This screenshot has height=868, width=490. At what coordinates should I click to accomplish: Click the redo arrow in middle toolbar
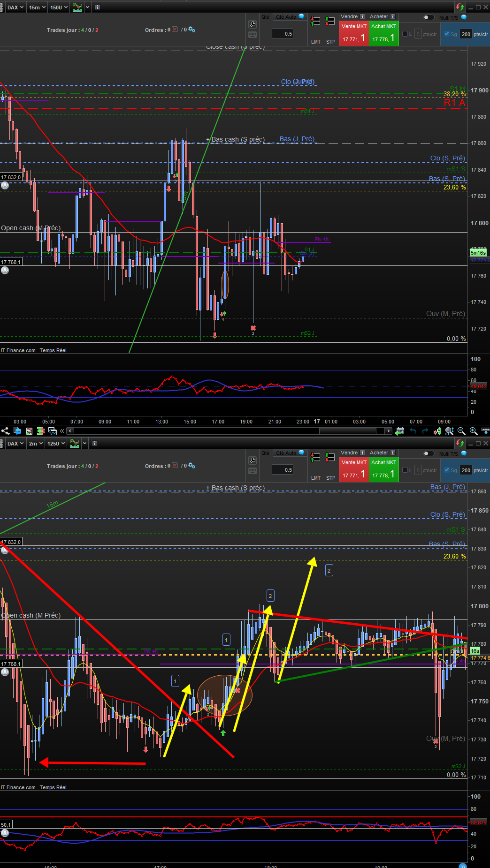[425, 431]
